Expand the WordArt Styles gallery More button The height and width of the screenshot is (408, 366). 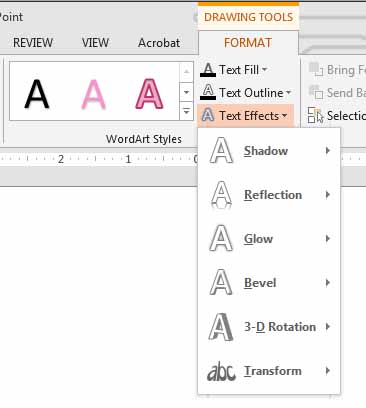pos(186,111)
